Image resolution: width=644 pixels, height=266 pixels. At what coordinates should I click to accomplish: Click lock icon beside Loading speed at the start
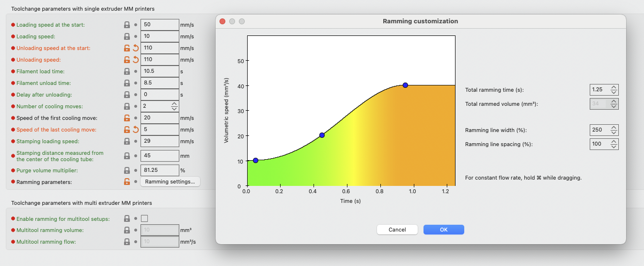click(x=126, y=25)
